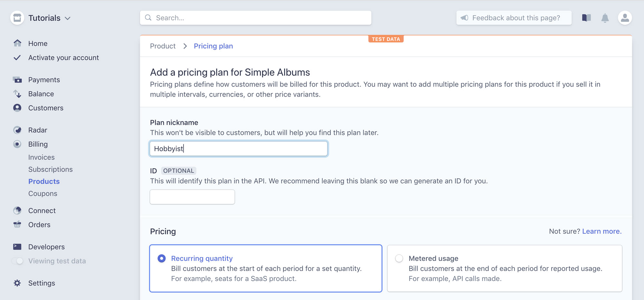644x300 pixels.
Task: Click the Learn more link
Action: 601,231
